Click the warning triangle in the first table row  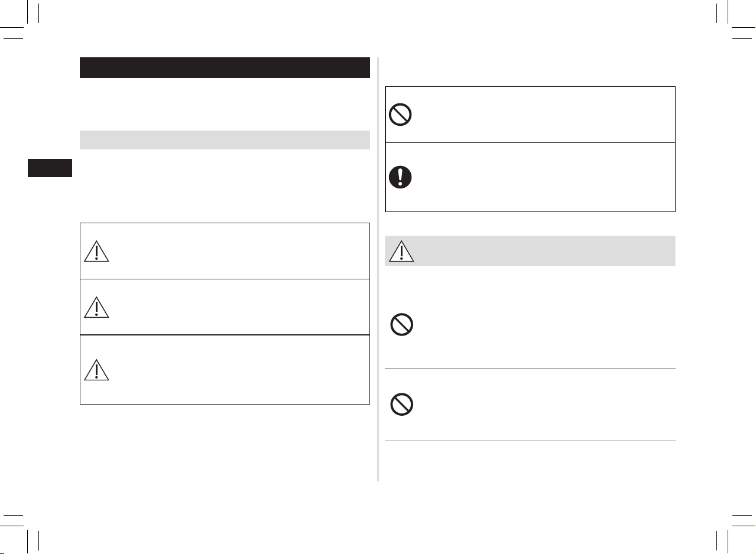[x=96, y=252]
